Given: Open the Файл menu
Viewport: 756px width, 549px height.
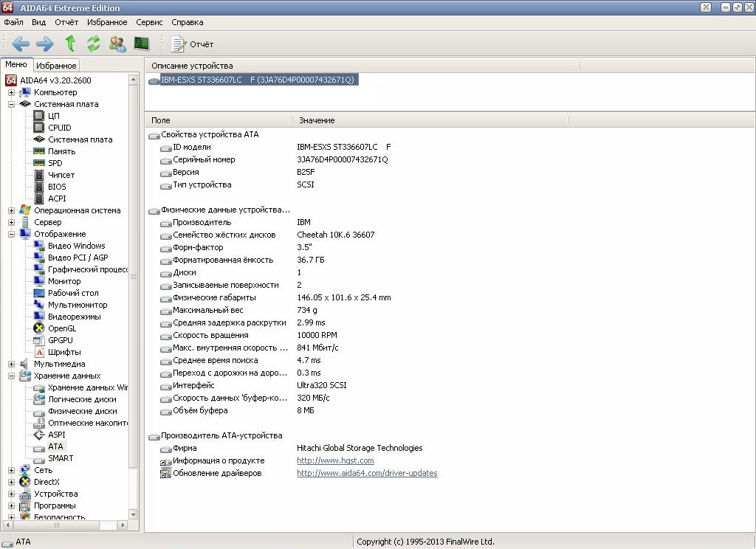Looking at the screenshot, I should pos(13,22).
